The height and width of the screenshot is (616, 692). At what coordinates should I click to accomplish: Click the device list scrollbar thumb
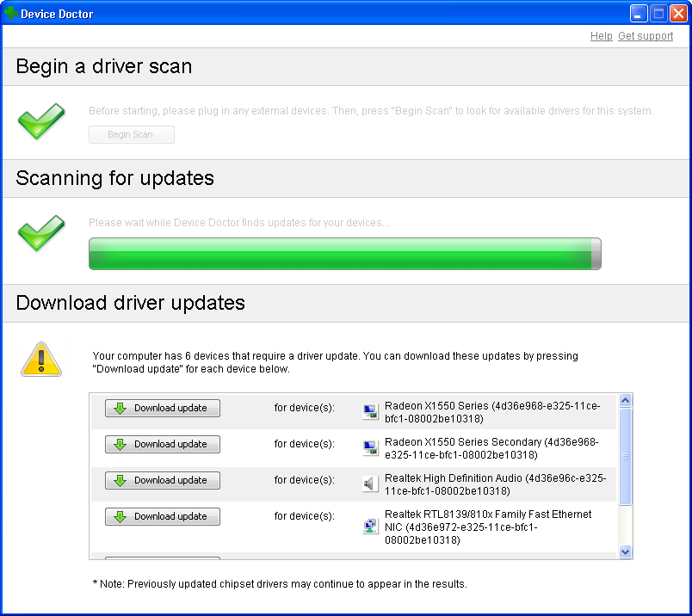(625, 456)
